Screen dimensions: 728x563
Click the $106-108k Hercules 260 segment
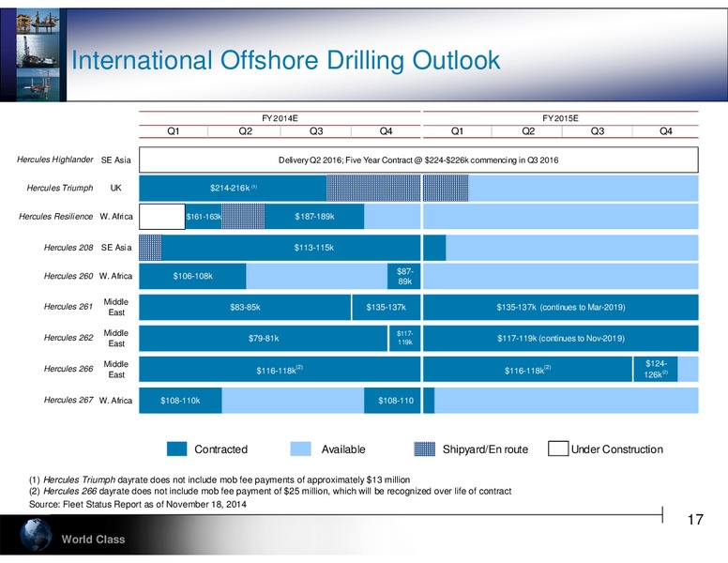(192, 276)
